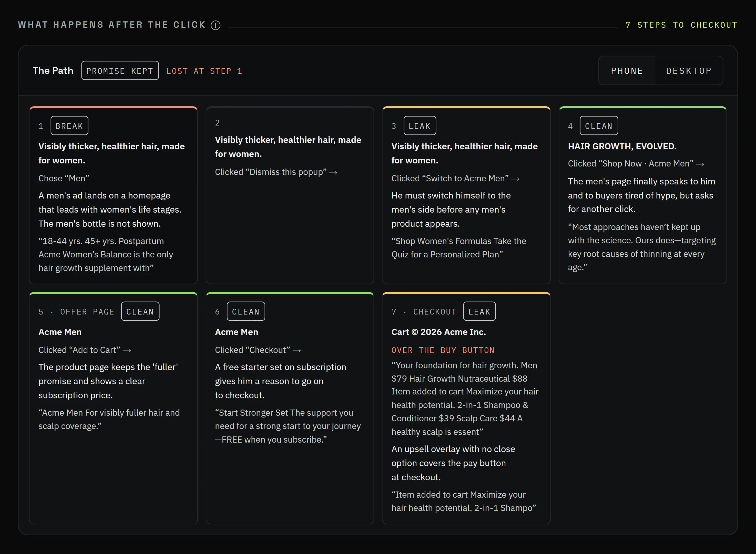This screenshot has width=756, height=554.
Task: Click 'An upsell overlay with no close' note
Action: [453, 463]
